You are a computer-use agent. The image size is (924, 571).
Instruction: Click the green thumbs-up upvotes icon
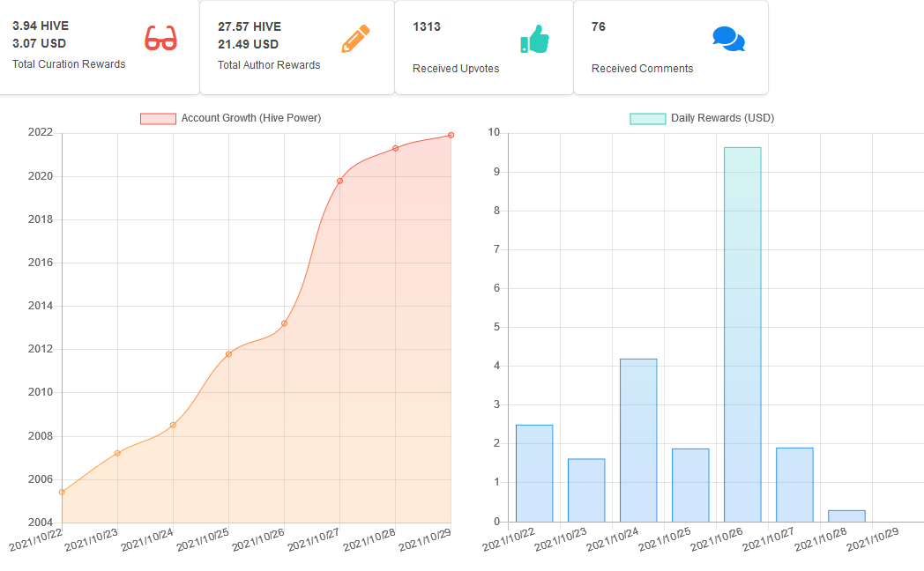pos(534,40)
